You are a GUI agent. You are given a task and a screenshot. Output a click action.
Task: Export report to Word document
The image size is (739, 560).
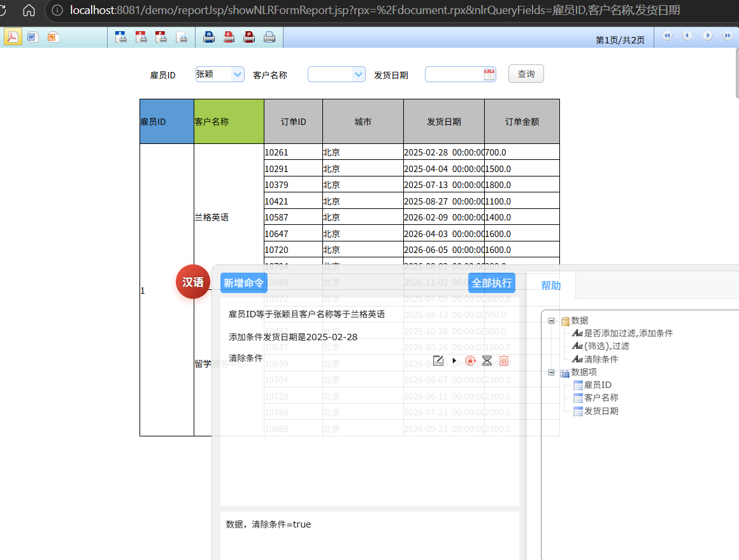[32, 37]
